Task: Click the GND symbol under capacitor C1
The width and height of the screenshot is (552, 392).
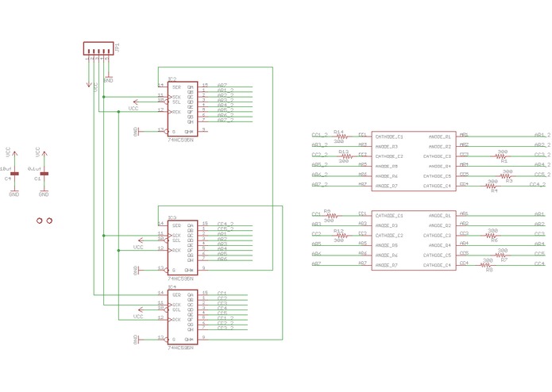Action: (44, 193)
